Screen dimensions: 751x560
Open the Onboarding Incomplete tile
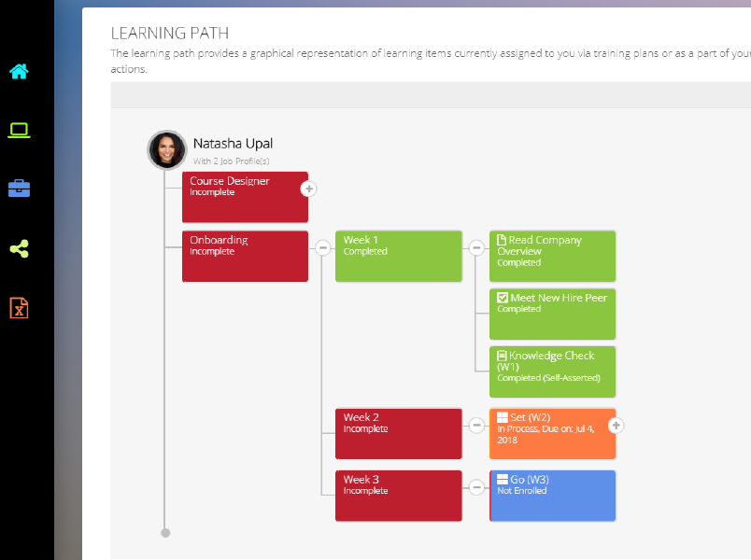(245, 257)
